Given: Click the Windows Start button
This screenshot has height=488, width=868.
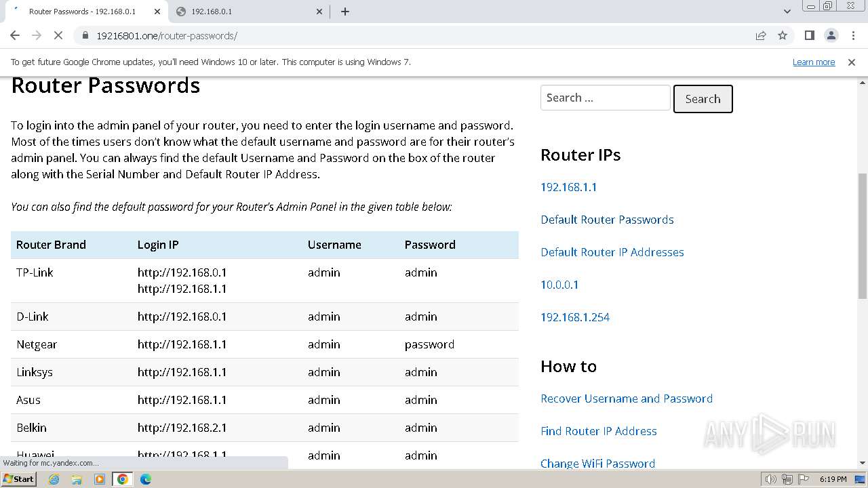Looking at the screenshot, I should 19,479.
